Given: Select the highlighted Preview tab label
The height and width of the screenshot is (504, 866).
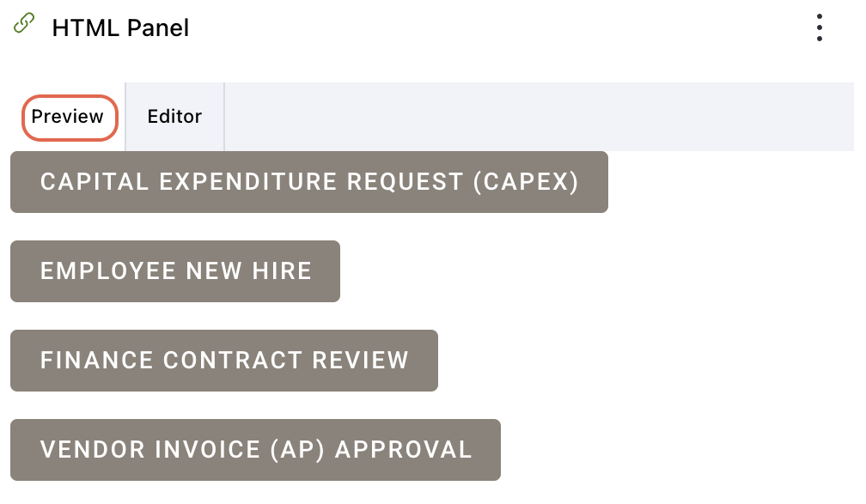Looking at the screenshot, I should click(x=68, y=117).
